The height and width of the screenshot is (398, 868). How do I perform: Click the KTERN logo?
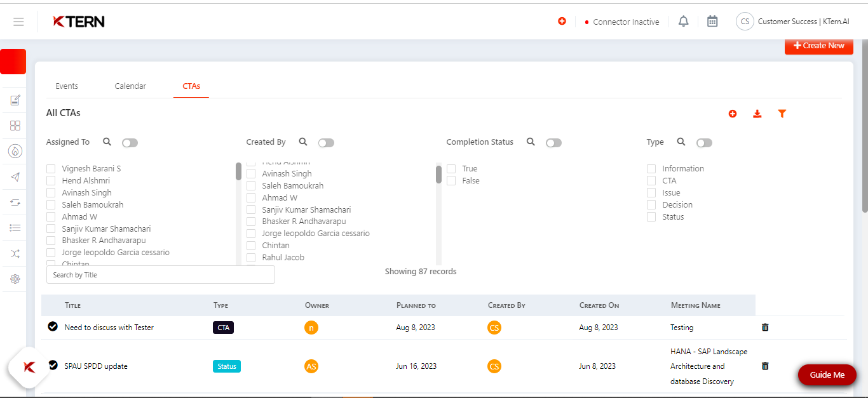pos(79,22)
